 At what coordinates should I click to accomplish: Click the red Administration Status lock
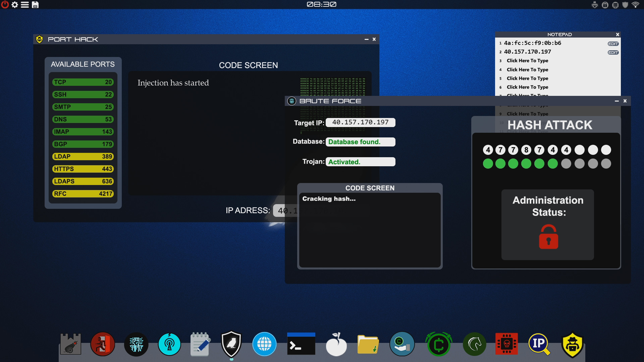tap(548, 237)
